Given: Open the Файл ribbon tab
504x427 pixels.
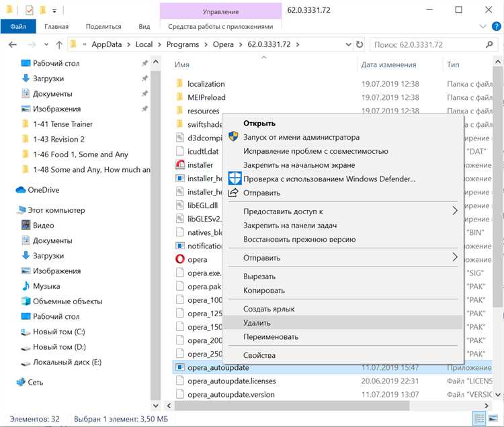Looking at the screenshot, I should pyautogui.click(x=18, y=26).
